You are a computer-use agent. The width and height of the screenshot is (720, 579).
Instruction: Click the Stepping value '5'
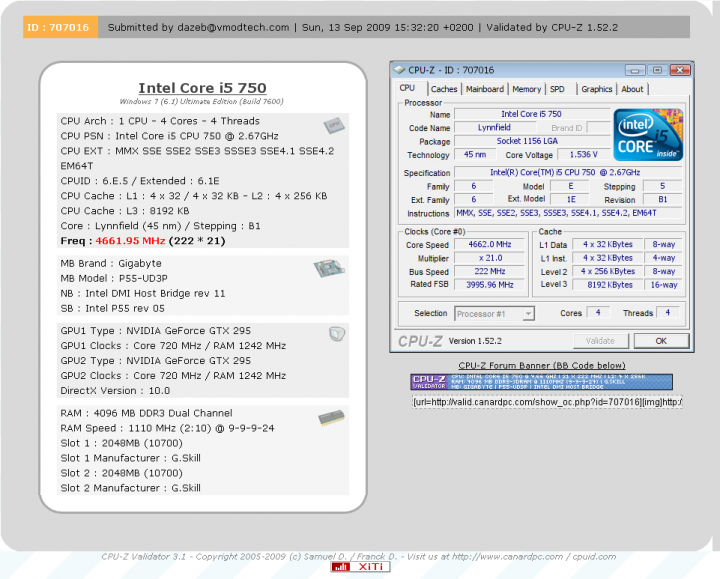point(663,186)
